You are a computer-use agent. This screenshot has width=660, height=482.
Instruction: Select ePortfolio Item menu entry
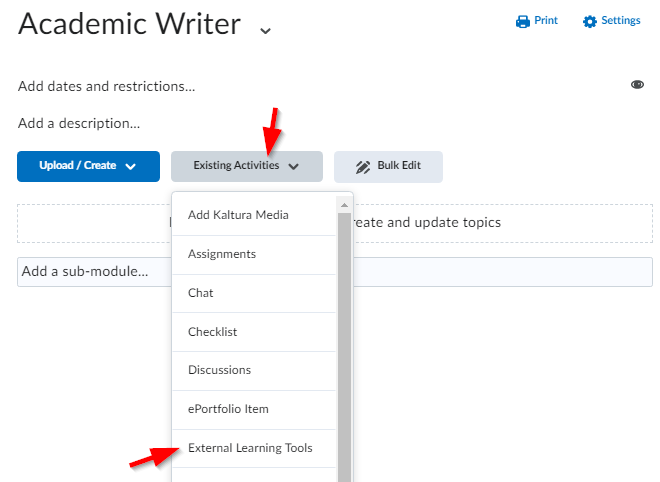254,410
